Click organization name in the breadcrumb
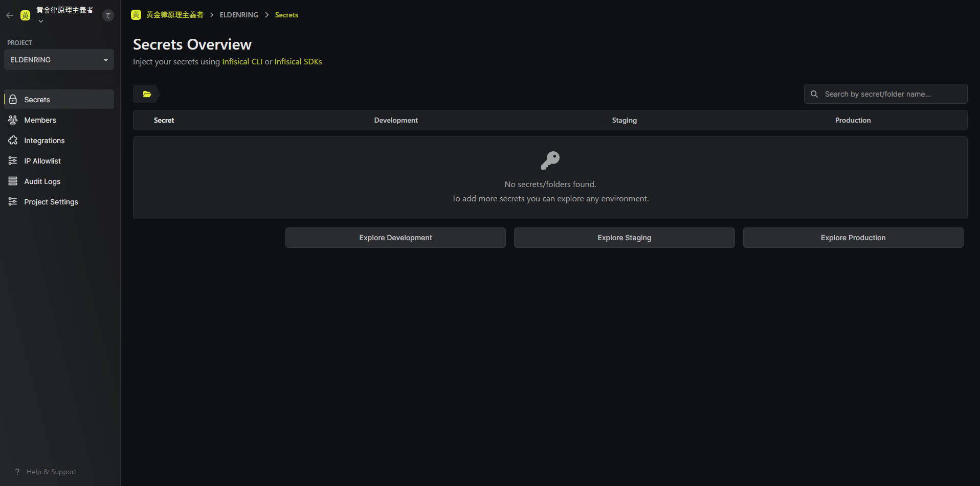 [175, 15]
